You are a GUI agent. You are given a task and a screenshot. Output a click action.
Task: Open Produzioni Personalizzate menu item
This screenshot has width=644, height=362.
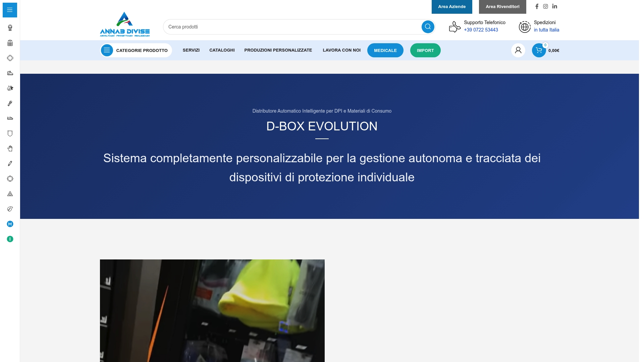tap(278, 50)
